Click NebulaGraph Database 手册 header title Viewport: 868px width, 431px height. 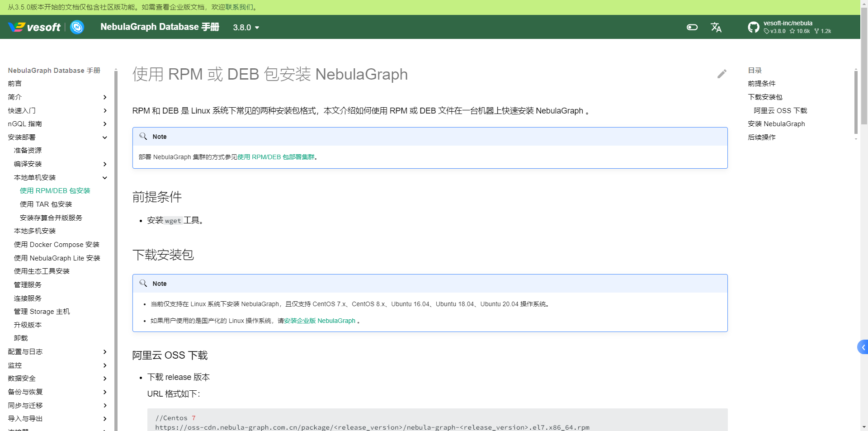[x=160, y=27]
